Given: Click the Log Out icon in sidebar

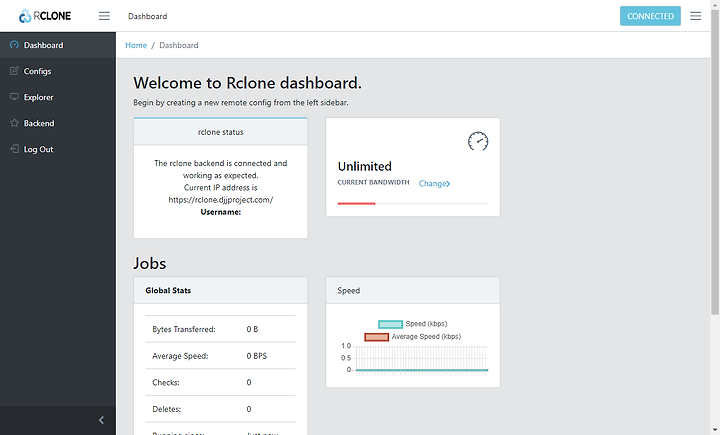Looking at the screenshot, I should point(14,149).
